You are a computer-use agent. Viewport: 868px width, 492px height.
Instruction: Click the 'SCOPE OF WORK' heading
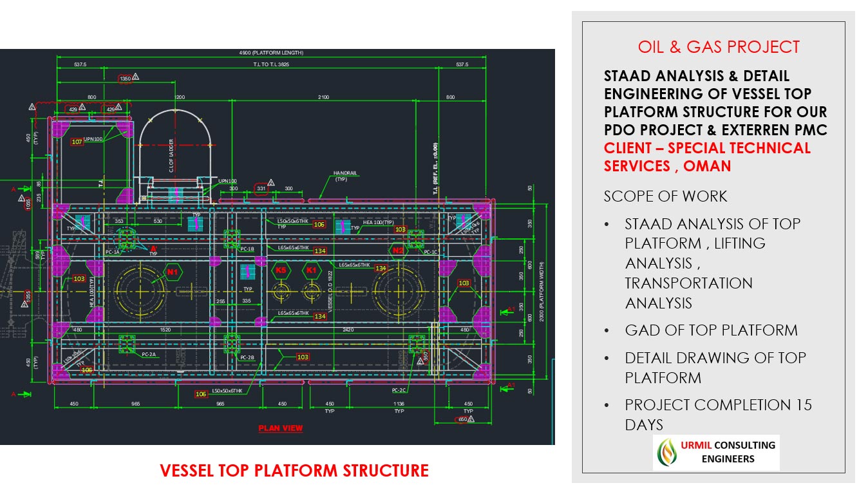665,196
